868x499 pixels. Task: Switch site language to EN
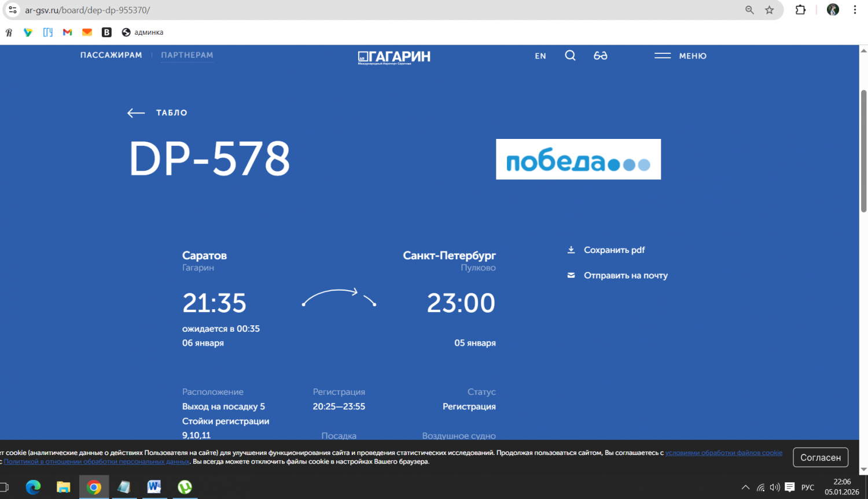pos(540,56)
